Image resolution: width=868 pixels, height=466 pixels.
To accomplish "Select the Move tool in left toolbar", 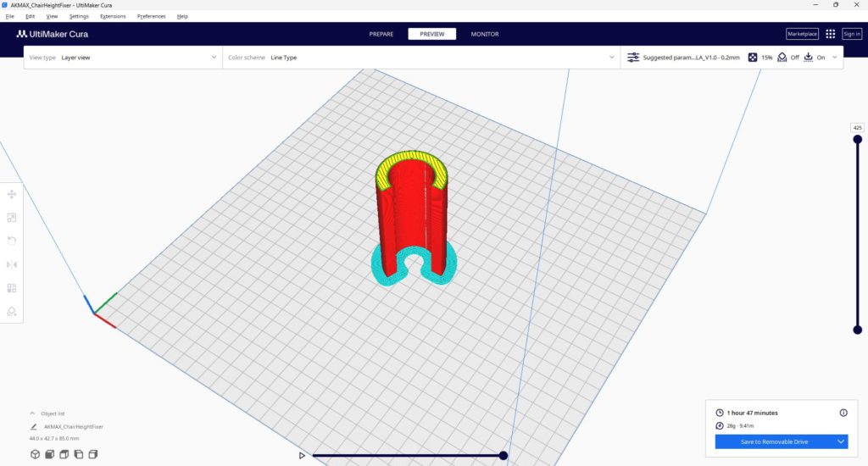I will click(x=12, y=194).
